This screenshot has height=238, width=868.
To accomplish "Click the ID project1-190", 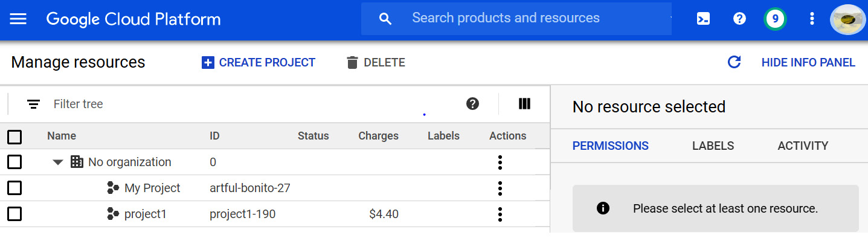I will click(x=243, y=214).
